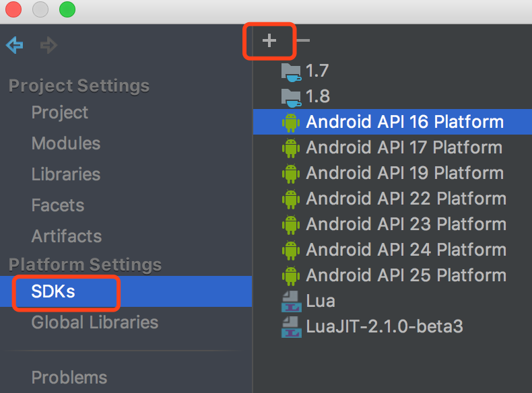Image resolution: width=532 pixels, height=393 pixels.
Task: Select Android API 16 Platform
Action: pos(404,122)
